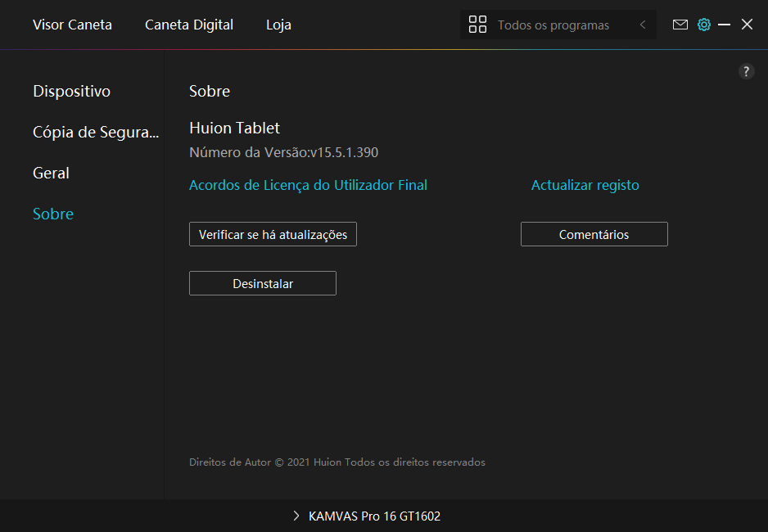
Task: Click the four-squares programs grid icon
Action: click(477, 25)
